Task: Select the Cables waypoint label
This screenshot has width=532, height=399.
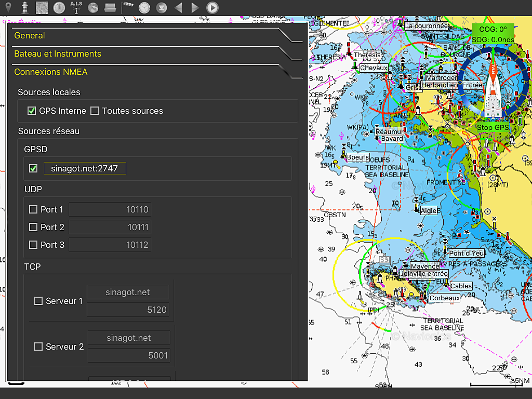Action: [x=461, y=286]
